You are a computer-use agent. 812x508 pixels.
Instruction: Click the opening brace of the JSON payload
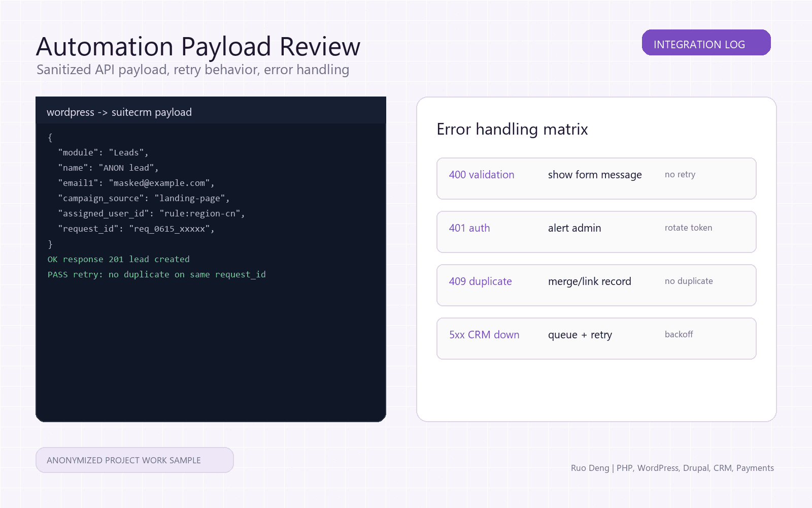tap(50, 137)
